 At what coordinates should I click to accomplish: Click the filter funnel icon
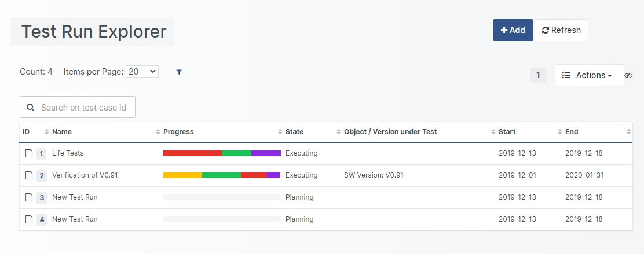(179, 72)
